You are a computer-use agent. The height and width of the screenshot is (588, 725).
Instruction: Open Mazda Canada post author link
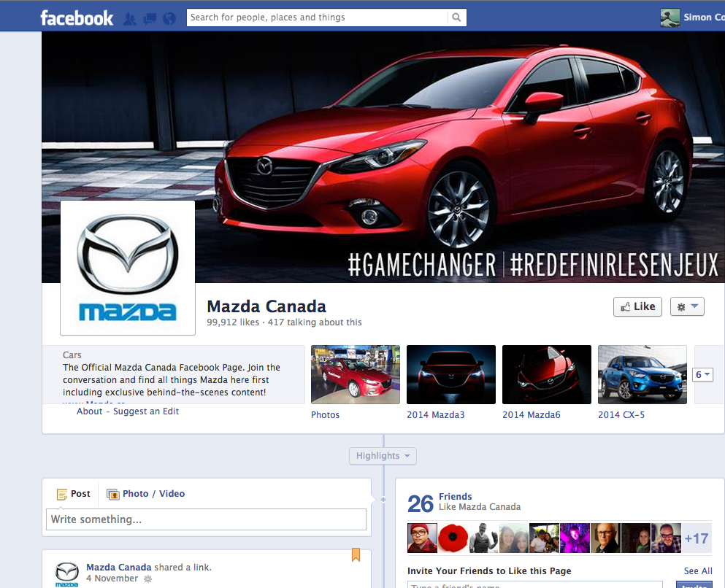click(119, 568)
